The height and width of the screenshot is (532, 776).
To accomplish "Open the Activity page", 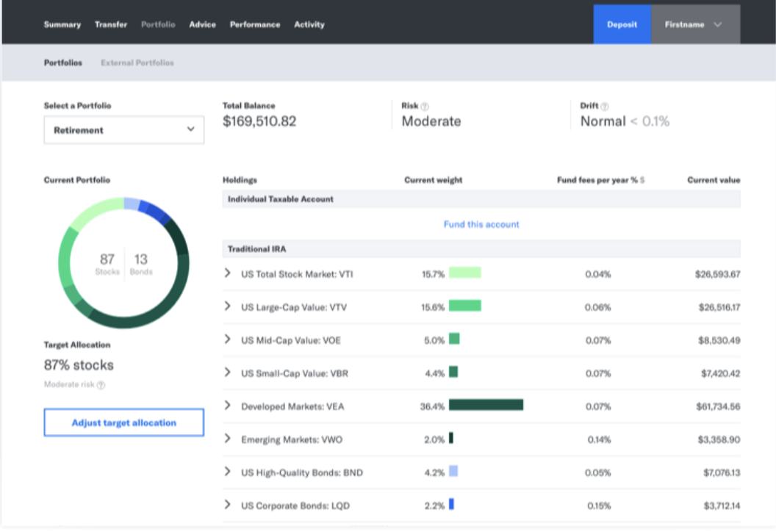I will click(x=309, y=24).
